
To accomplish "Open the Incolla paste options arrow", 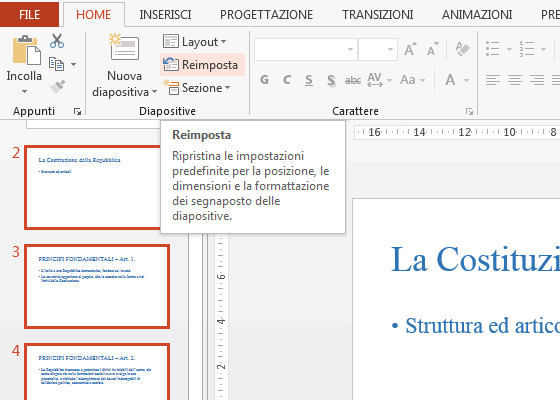I will 24,91.
